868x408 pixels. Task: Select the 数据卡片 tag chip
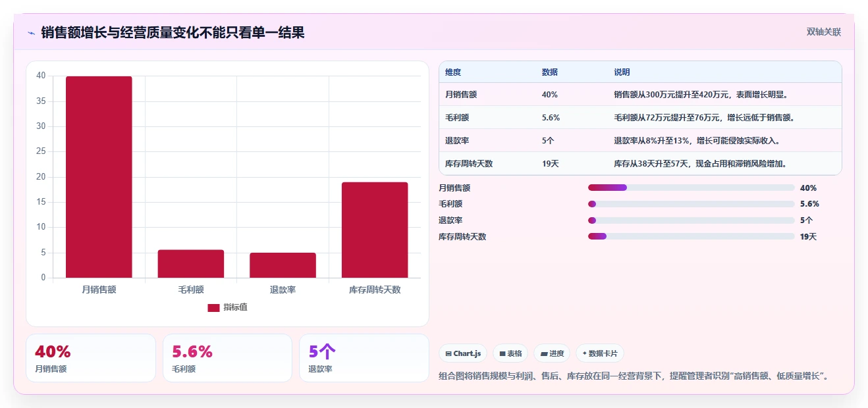click(600, 353)
